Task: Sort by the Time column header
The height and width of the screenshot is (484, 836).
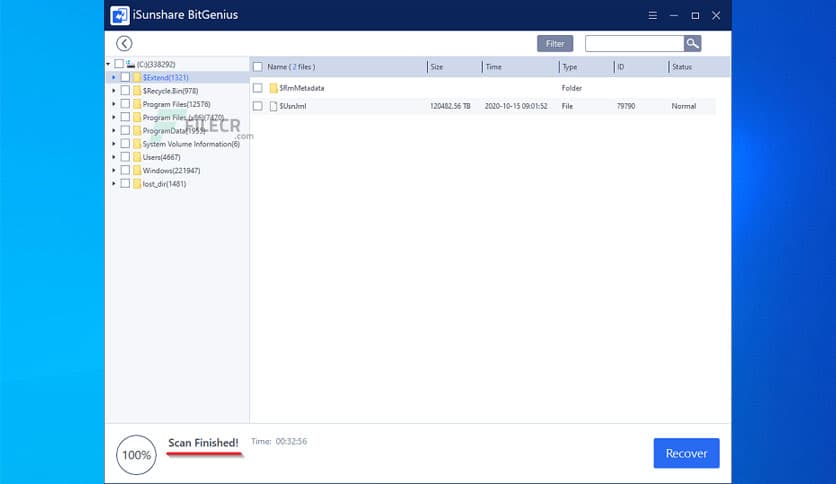Action: click(x=493, y=67)
